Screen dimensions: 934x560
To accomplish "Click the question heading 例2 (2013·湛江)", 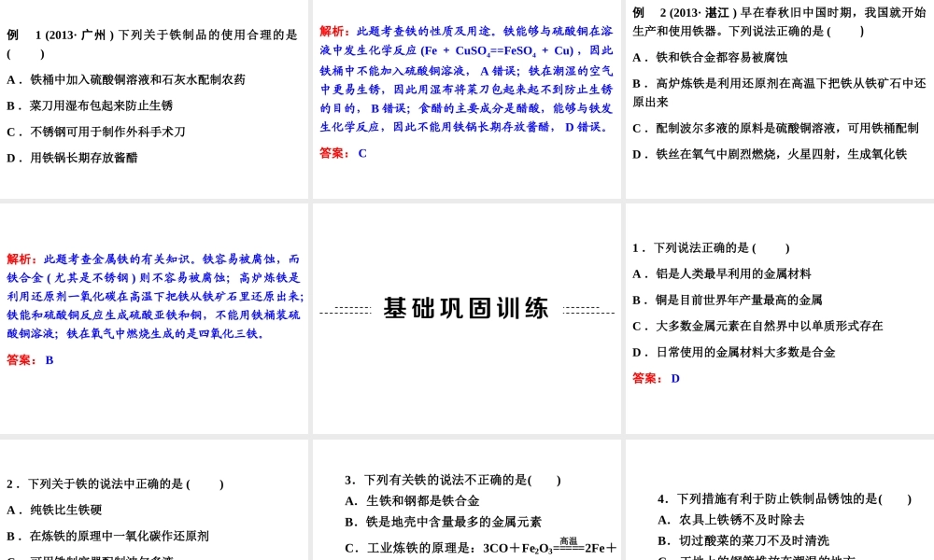I will pyautogui.click(x=779, y=21).
